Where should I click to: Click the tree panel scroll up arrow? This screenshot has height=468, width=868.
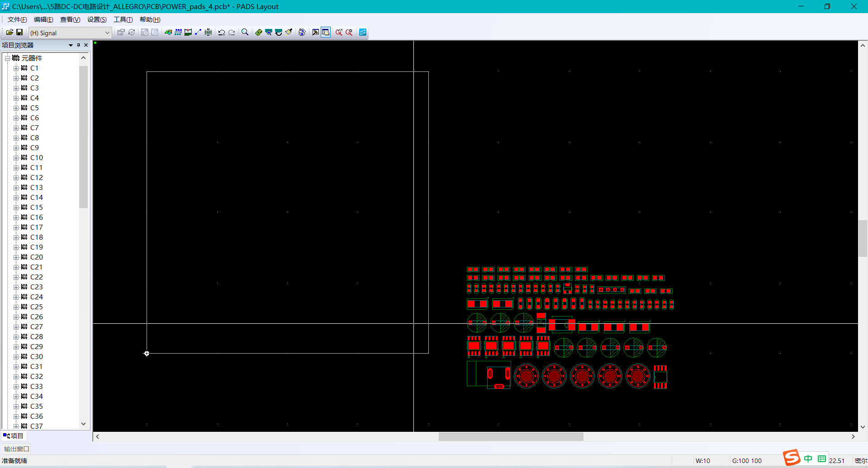(x=83, y=58)
